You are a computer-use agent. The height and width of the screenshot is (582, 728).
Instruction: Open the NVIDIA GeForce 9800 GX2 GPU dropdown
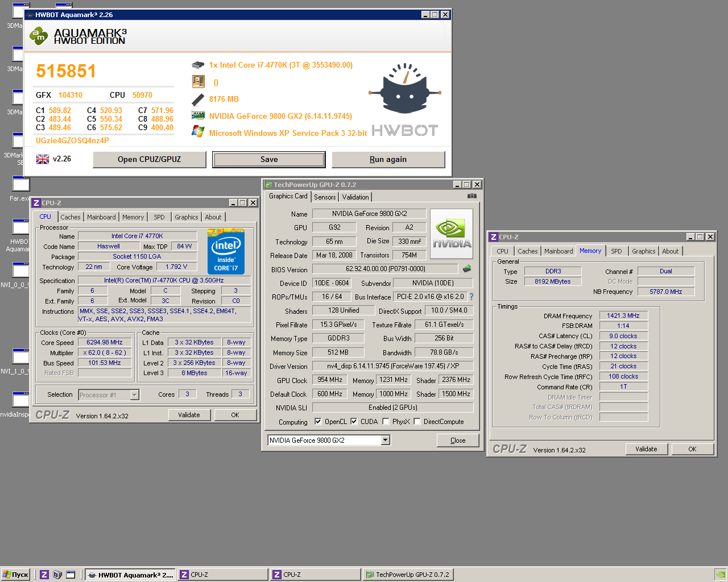(x=385, y=440)
